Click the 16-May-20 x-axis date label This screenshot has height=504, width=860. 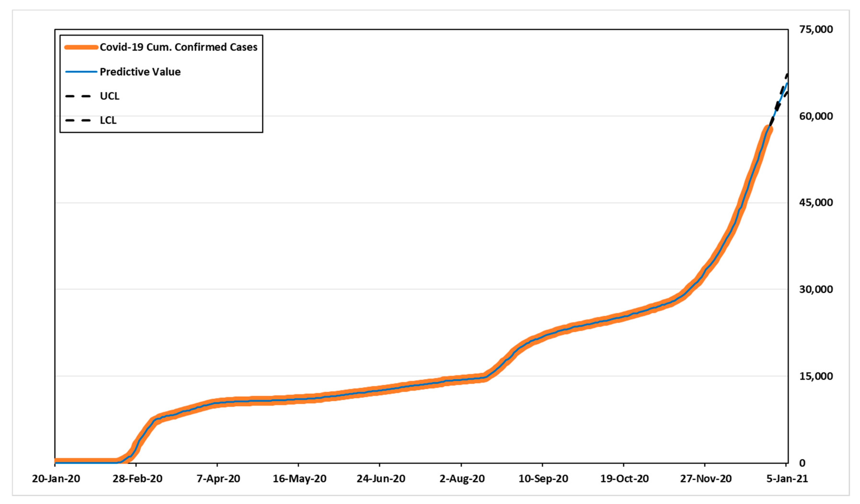point(299,479)
